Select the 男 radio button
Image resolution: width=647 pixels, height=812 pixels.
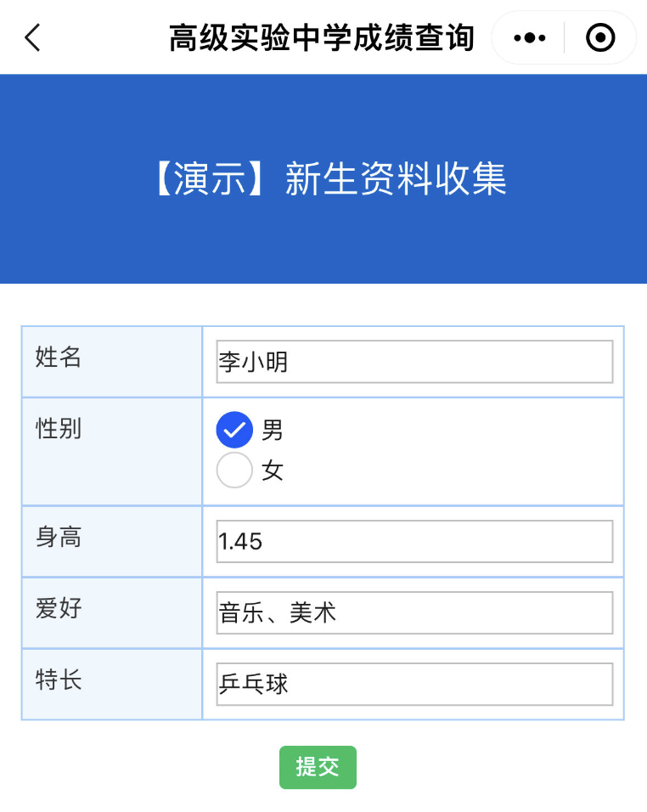pos(234,430)
